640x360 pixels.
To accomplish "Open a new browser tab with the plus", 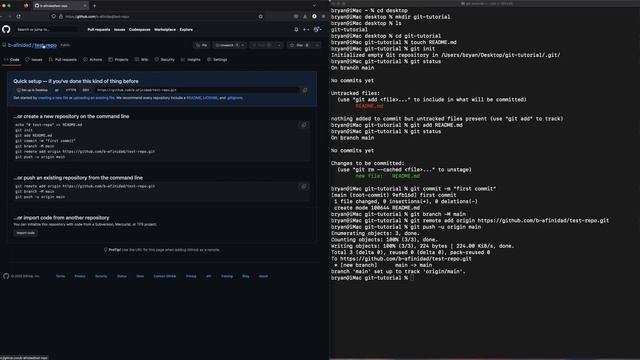I will [x=94, y=6].
